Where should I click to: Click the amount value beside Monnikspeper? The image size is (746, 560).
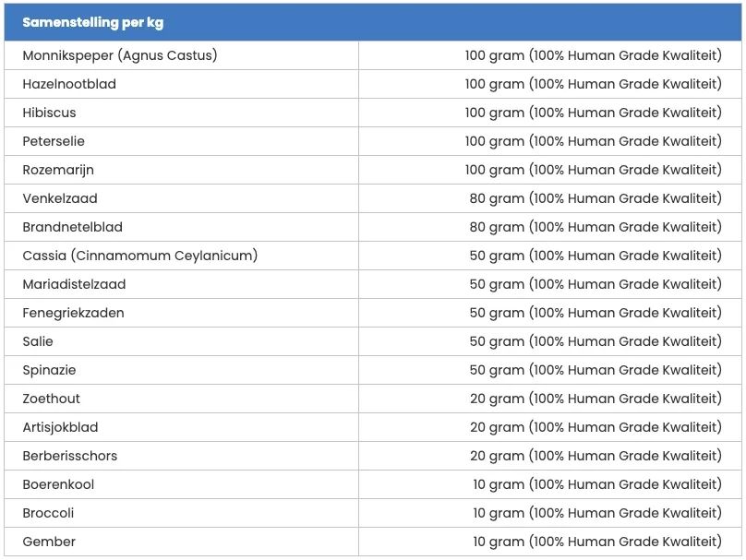pos(593,55)
